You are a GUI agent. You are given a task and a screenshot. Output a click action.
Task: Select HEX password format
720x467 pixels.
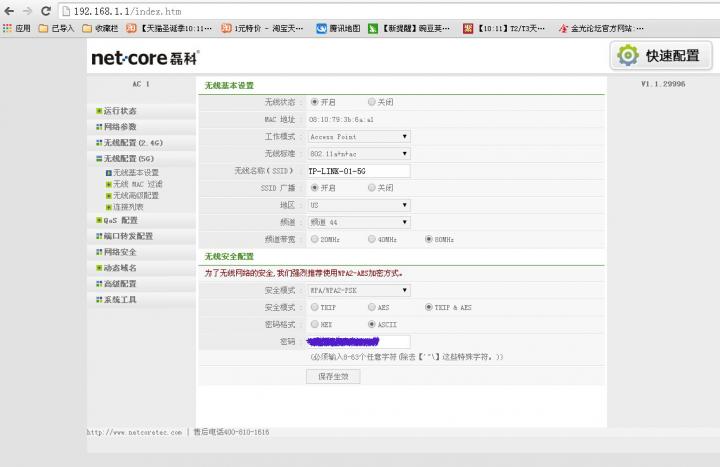(315, 324)
